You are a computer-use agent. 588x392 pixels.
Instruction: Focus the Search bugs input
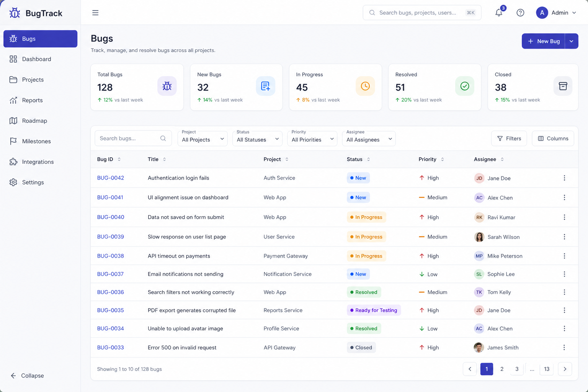133,138
